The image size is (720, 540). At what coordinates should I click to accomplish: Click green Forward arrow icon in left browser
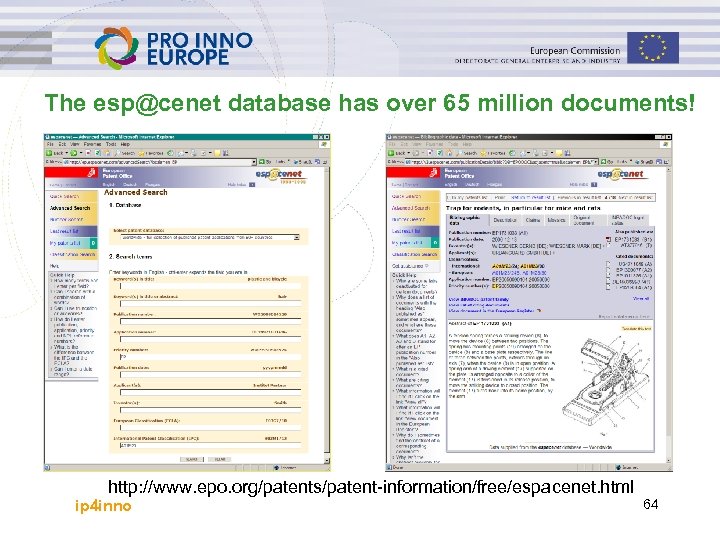click(x=73, y=153)
